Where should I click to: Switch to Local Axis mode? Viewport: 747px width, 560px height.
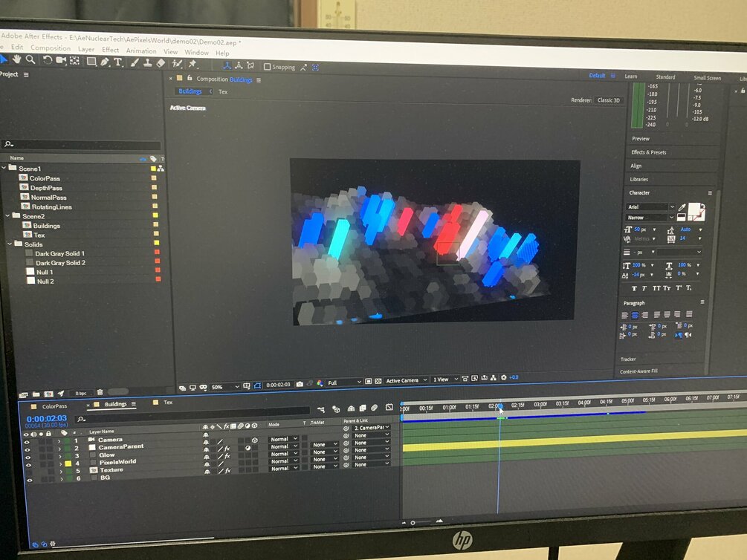point(227,65)
